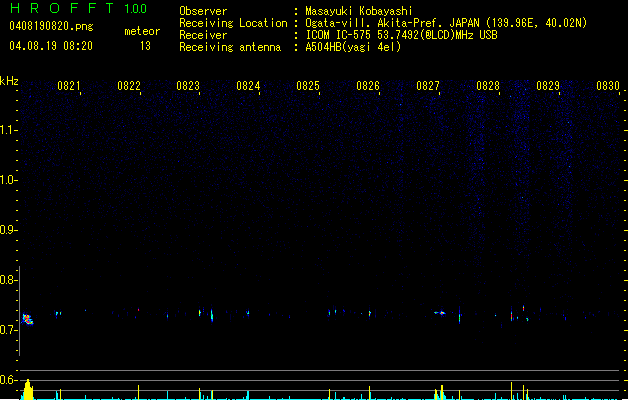629x400 pixels.
Task: Click the 0828 time marker
Action: [488, 86]
